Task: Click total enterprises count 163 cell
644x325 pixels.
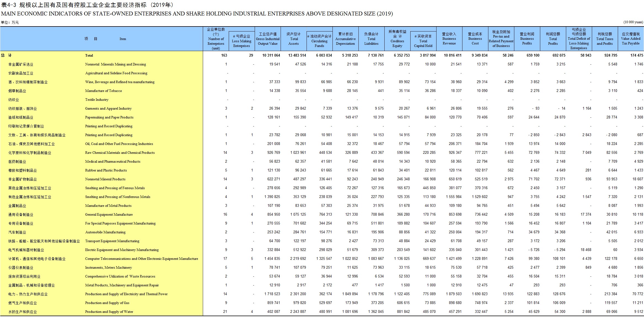Action: point(224,55)
